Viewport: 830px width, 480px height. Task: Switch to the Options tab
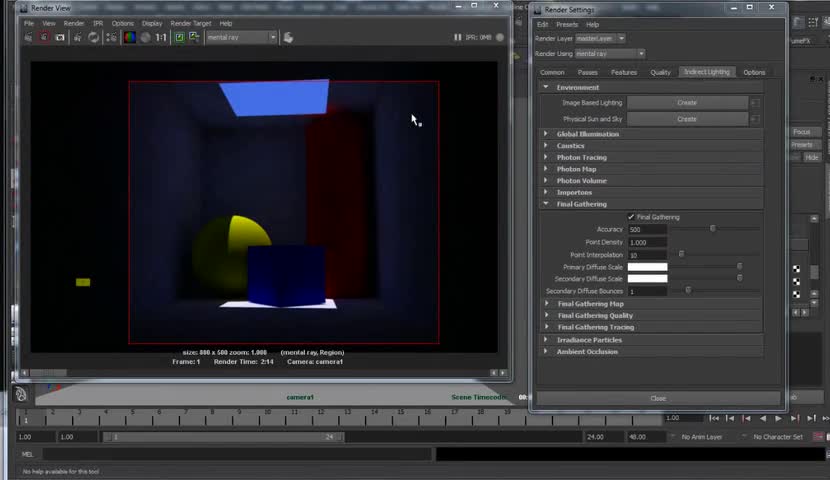(x=754, y=73)
